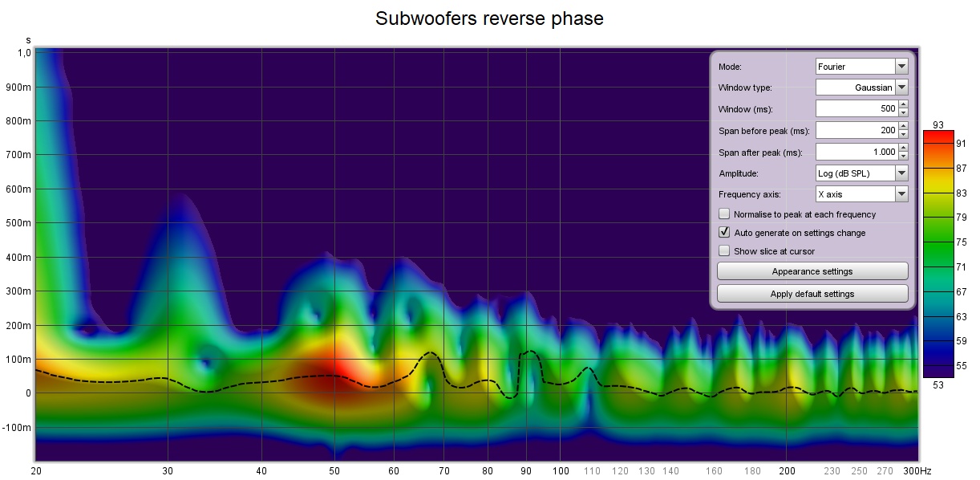980x480 pixels.
Task: Increase Span before peak with up arrow
Action: point(904,126)
